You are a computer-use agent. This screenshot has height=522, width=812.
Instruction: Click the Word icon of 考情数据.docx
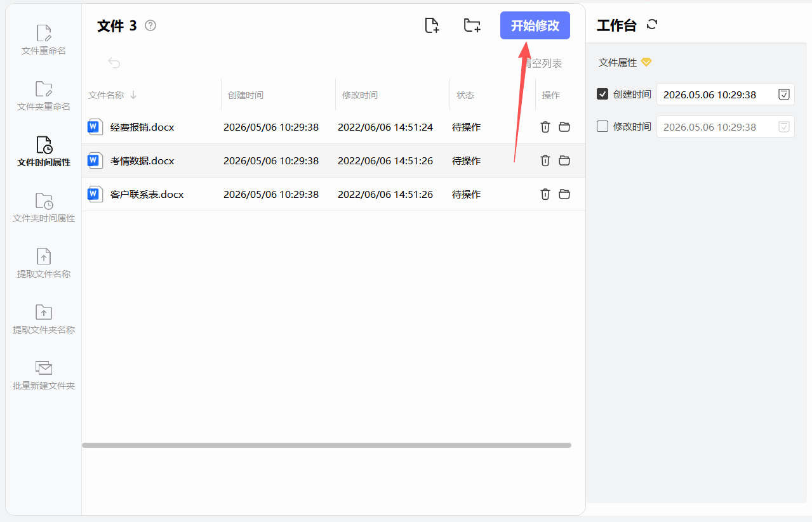click(95, 160)
